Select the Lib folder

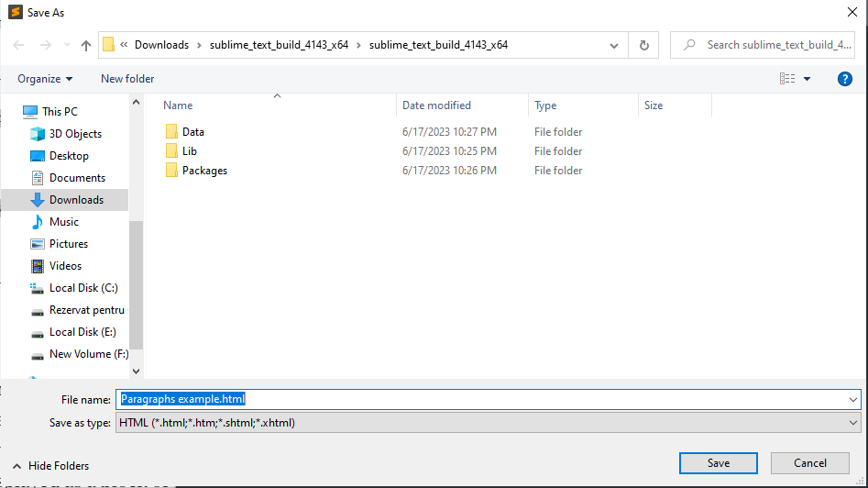[x=190, y=151]
